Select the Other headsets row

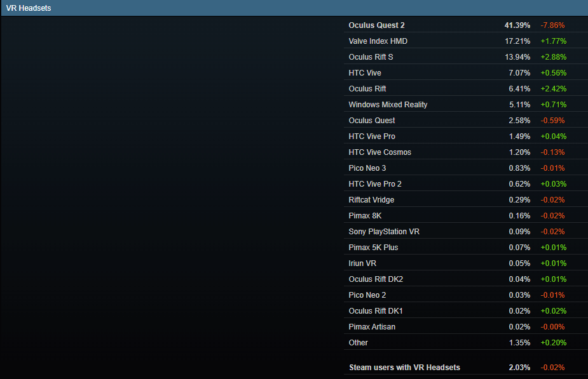[466, 343]
